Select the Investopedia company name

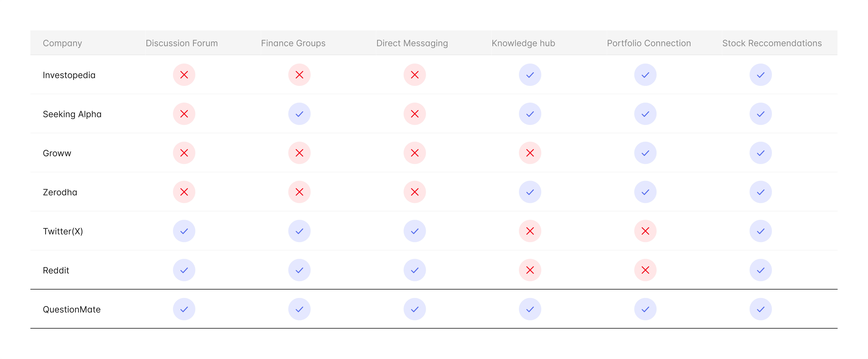pyautogui.click(x=69, y=75)
